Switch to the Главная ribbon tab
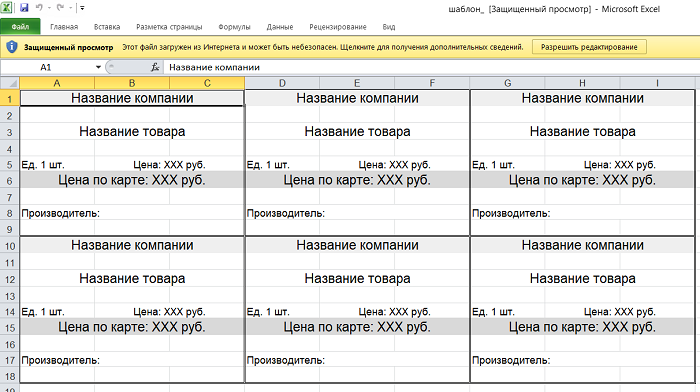The height and width of the screenshot is (392, 700). tap(64, 27)
